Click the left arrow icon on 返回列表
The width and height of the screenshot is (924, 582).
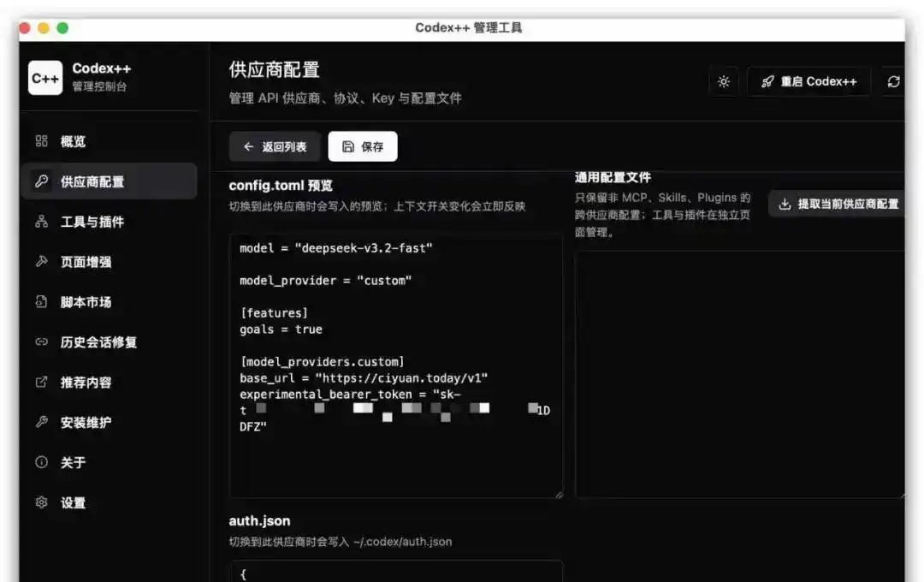click(x=249, y=146)
